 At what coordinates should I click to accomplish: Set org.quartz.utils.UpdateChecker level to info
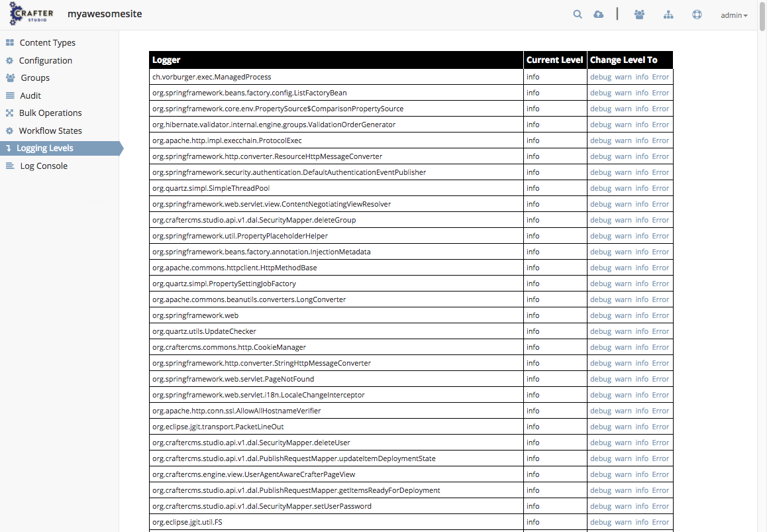[x=642, y=331]
